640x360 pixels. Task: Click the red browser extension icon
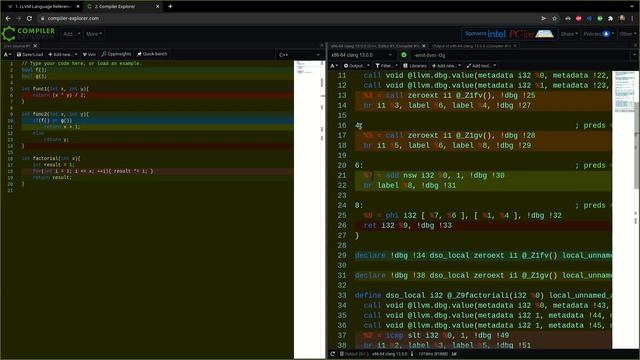click(579, 18)
